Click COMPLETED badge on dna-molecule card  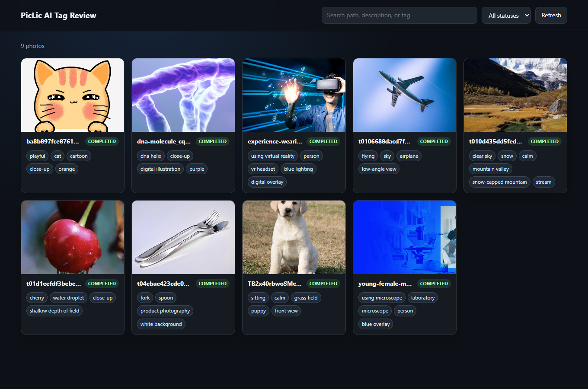tap(213, 141)
